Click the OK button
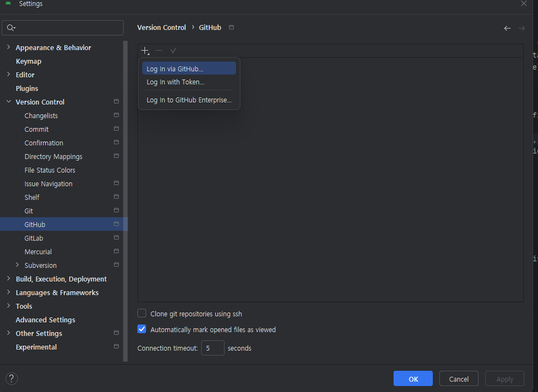Image resolution: width=538 pixels, height=392 pixels. tap(413, 378)
